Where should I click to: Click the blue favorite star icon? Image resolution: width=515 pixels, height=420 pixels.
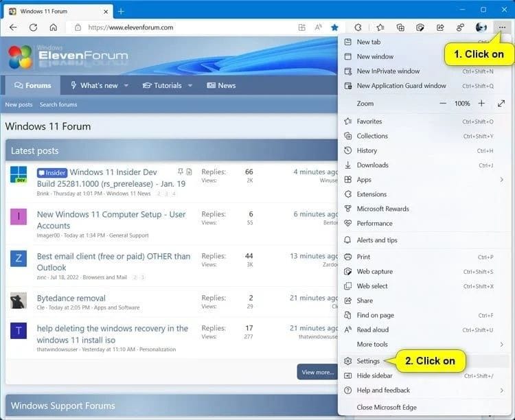pos(334,27)
